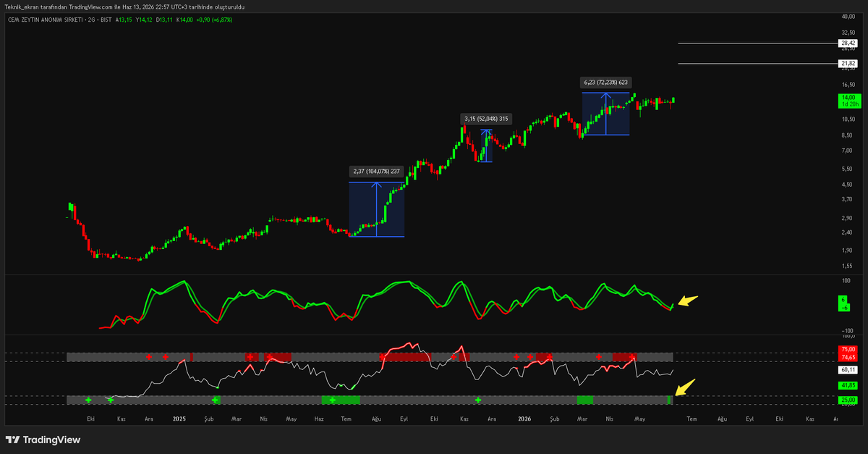Select the 21,82 horizontal line price label
Screen dimensions: 868x454
[848, 64]
